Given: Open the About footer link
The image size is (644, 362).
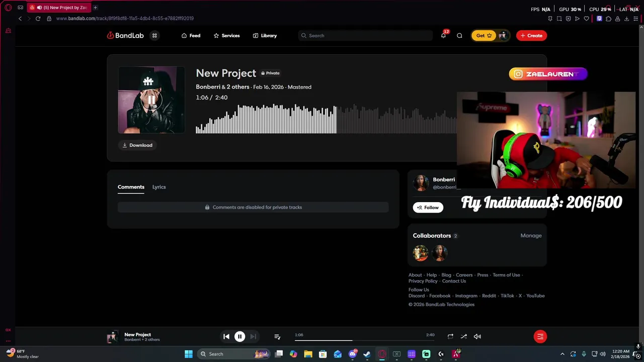Looking at the screenshot, I should tap(415, 275).
